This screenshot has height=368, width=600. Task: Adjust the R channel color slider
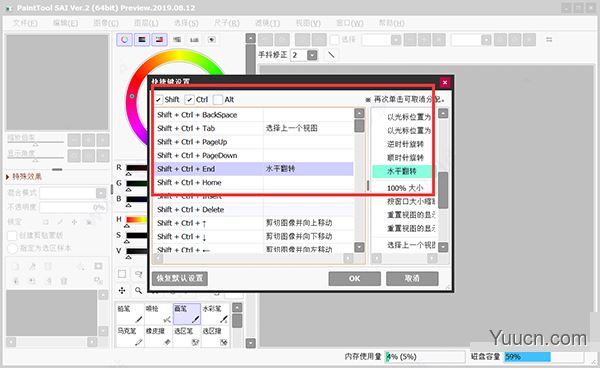[x=136, y=168]
